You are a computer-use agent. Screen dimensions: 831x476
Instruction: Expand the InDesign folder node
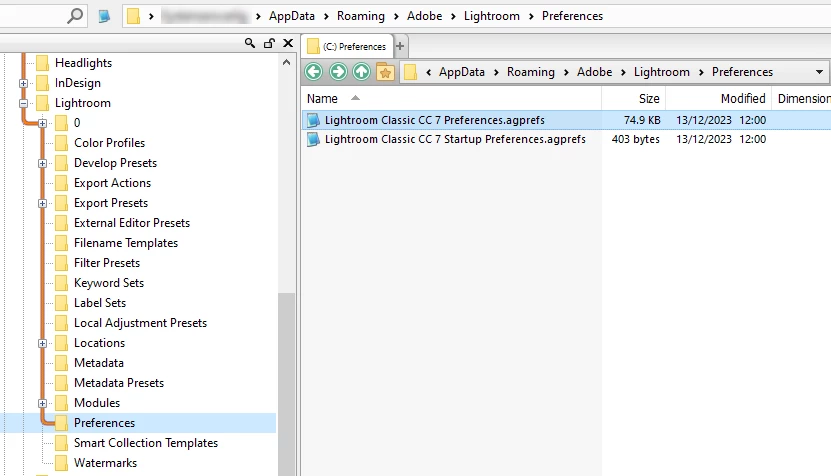pyautogui.click(x=23, y=83)
